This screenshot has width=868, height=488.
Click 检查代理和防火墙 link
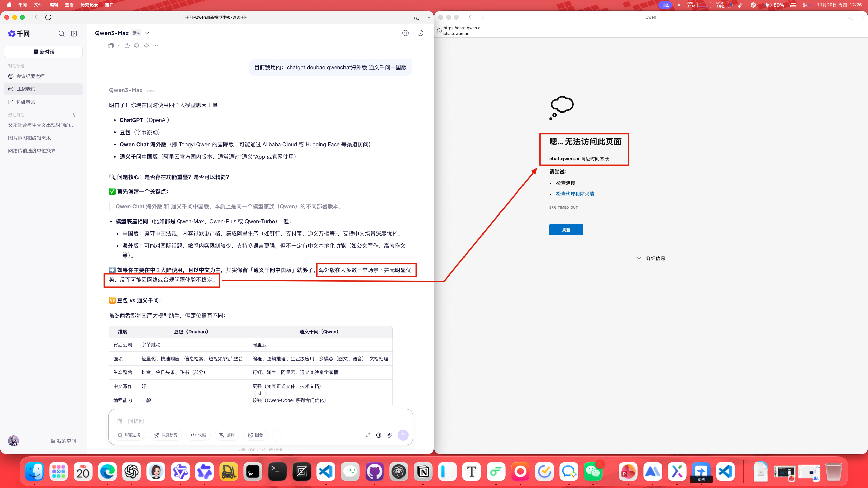[575, 194]
